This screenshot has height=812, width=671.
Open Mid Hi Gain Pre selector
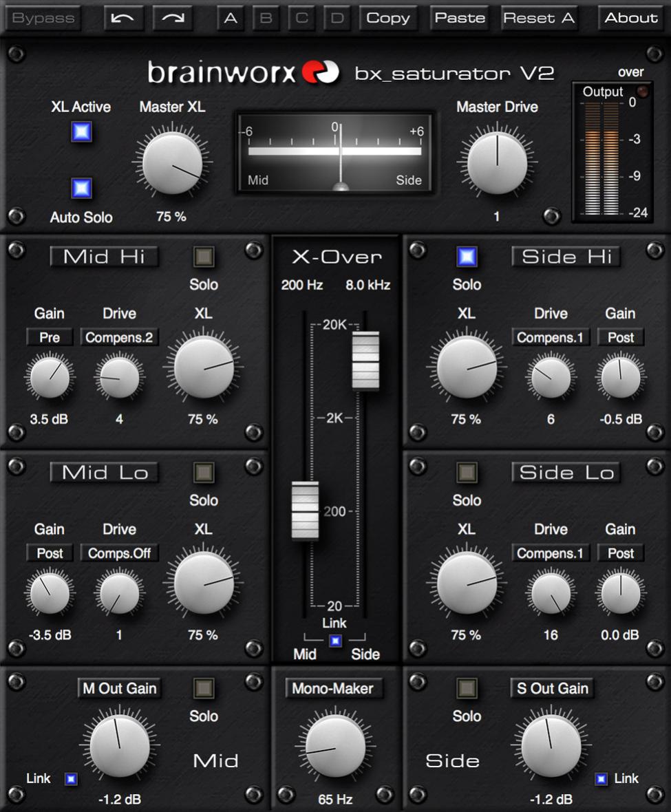[x=50, y=338]
